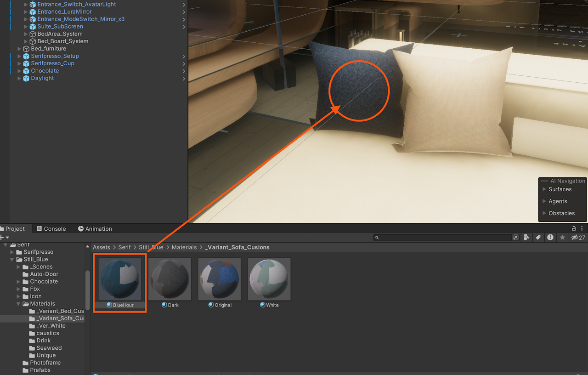The width and height of the screenshot is (588, 375).
Task: Select the BlueHour material thumbnail
Action: coord(120,279)
